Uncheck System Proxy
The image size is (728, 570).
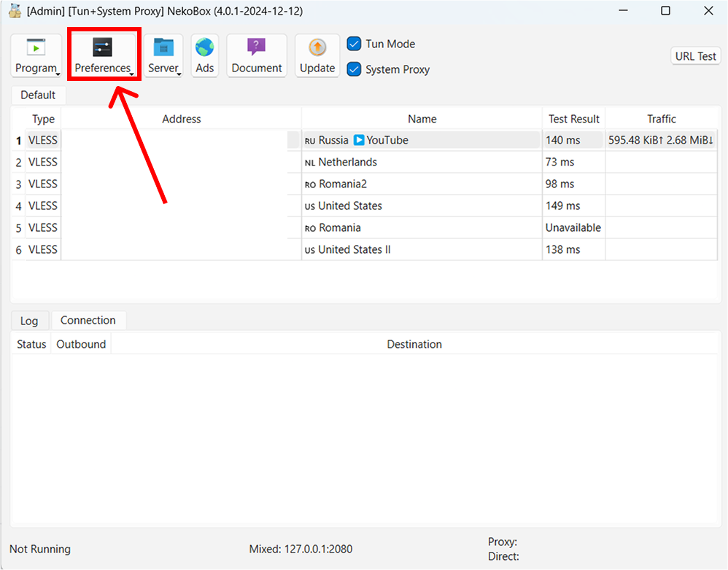tap(355, 69)
